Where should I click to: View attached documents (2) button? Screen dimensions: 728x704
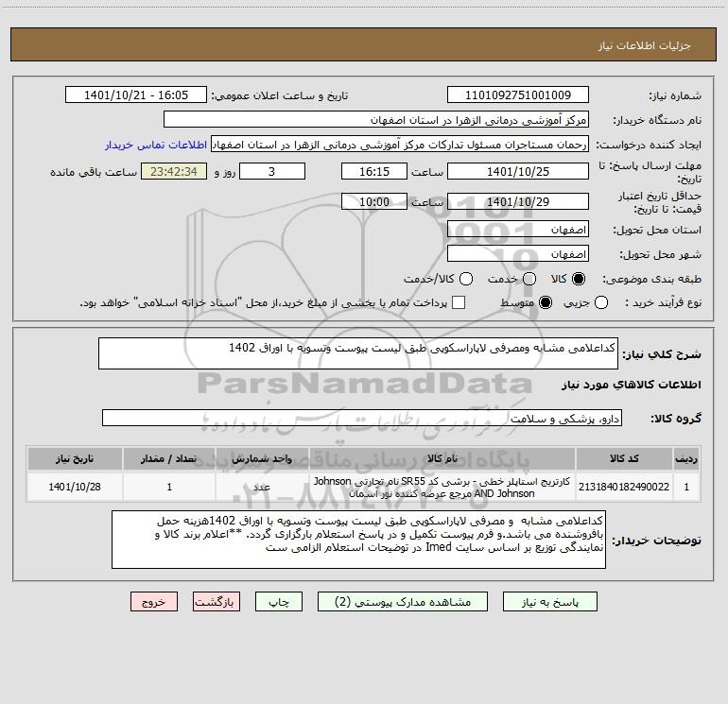pos(403,602)
